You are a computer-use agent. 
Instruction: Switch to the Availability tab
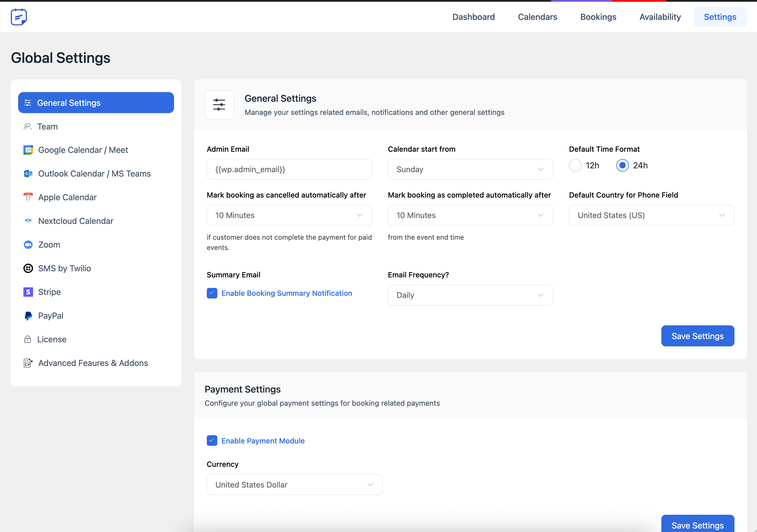point(660,17)
